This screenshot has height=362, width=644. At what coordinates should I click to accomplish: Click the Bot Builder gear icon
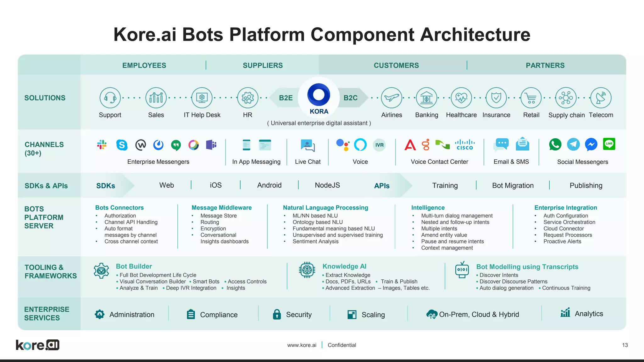[x=101, y=271]
